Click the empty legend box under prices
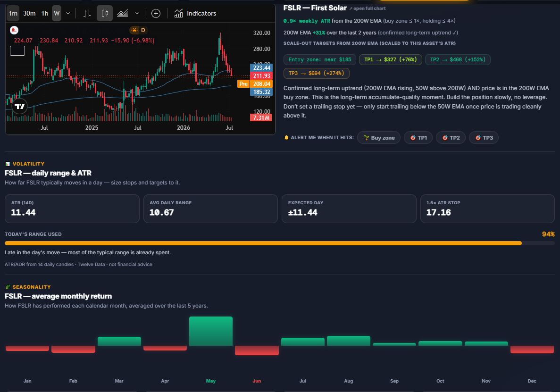Viewport: 560px width, 392px height. point(17,50)
